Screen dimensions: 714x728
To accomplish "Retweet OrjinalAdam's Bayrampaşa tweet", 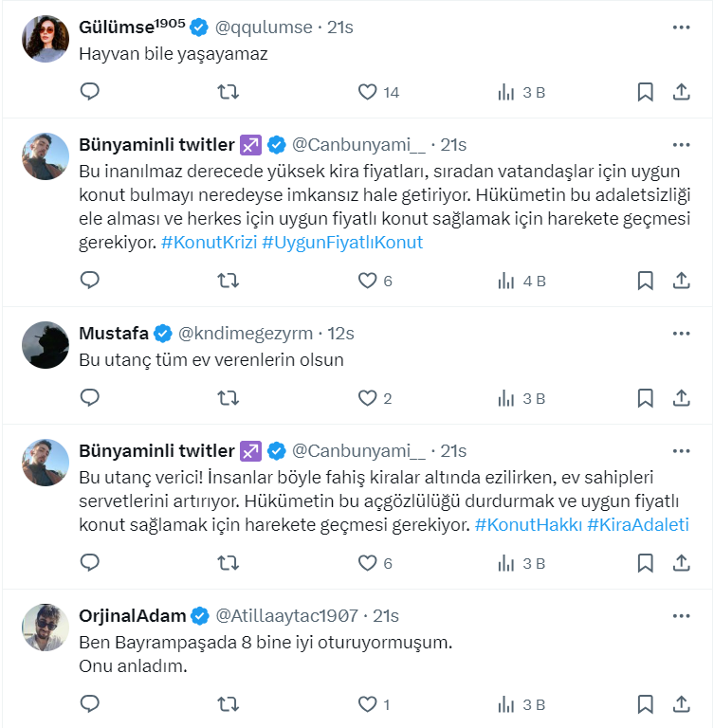I will [x=229, y=704].
